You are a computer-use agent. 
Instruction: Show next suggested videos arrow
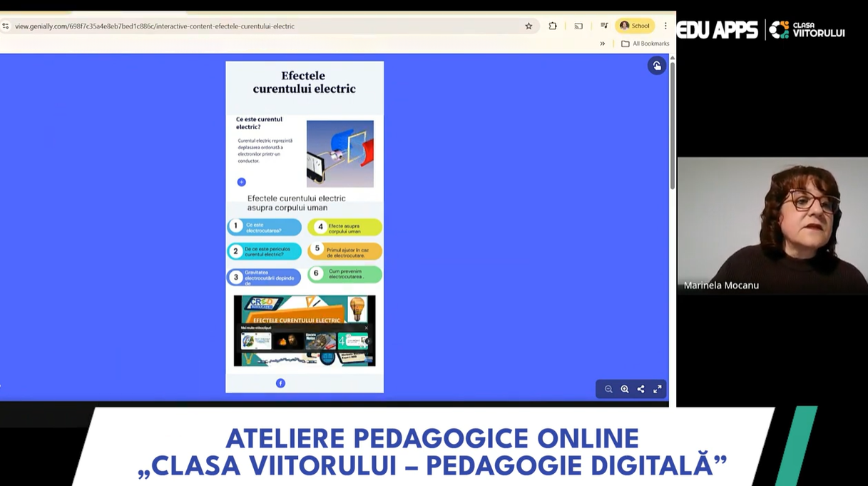click(369, 342)
